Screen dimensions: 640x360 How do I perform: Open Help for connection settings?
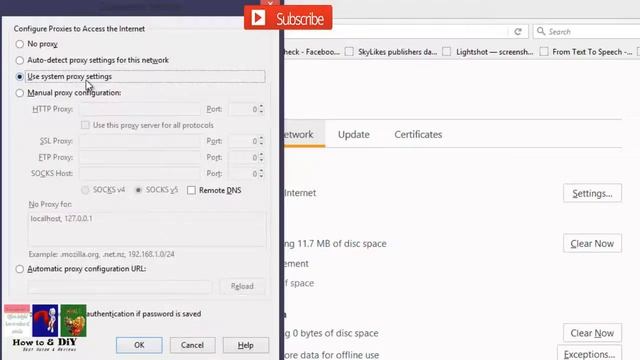point(246,345)
